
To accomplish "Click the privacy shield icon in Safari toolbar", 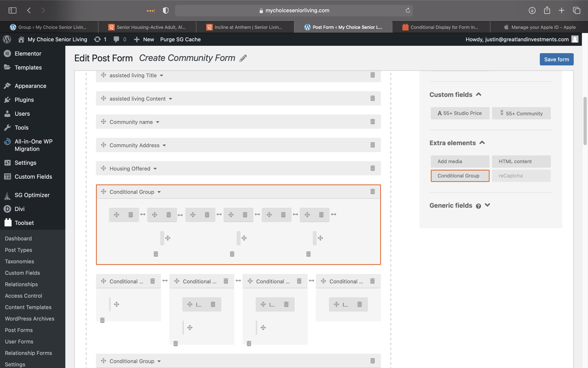I will (x=166, y=10).
